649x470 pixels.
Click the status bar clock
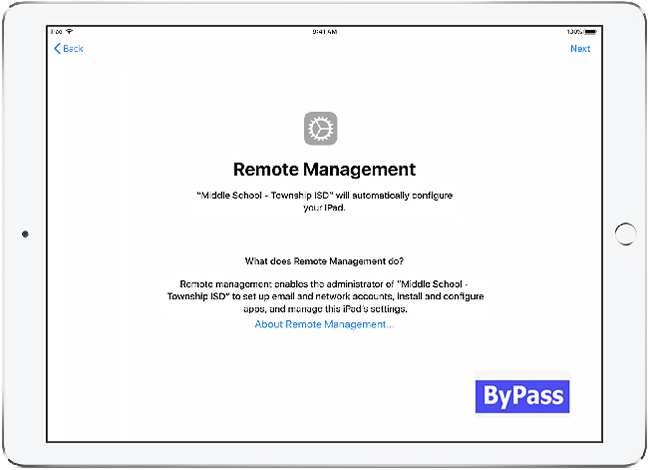(324, 32)
